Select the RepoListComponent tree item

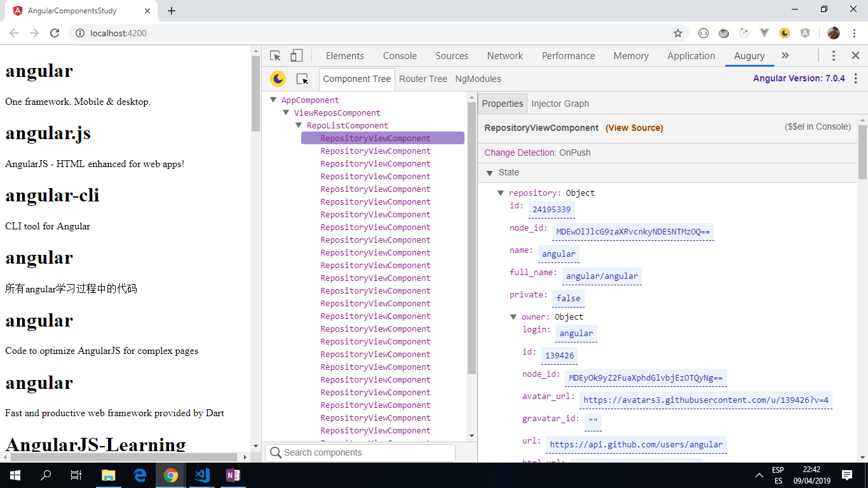(348, 125)
